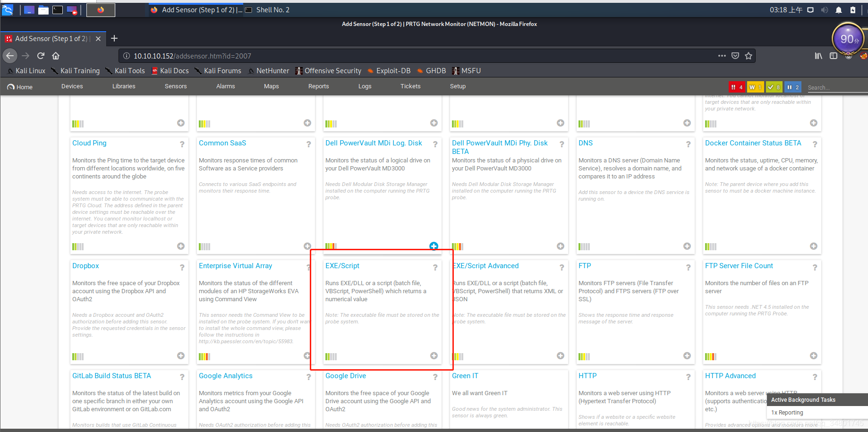Viewport: 868px width, 432px height.
Task: Show help for GitLab Build Status BETA
Action: pyautogui.click(x=182, y=377)
